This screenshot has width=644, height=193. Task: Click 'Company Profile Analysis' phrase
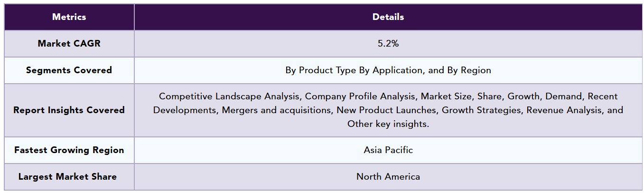[360, 96]
